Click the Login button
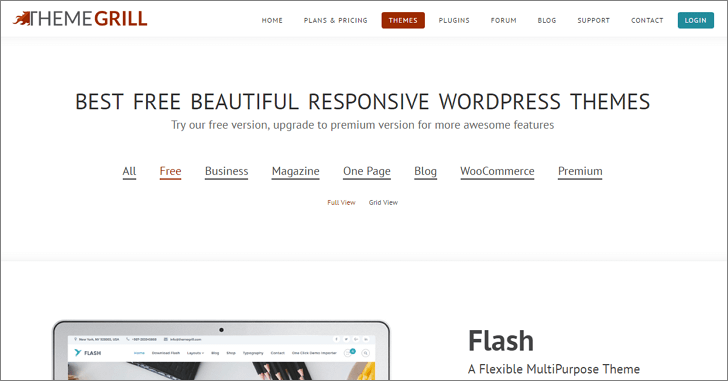This screenshot has height=381, width=728. click(x=696, y=20)
